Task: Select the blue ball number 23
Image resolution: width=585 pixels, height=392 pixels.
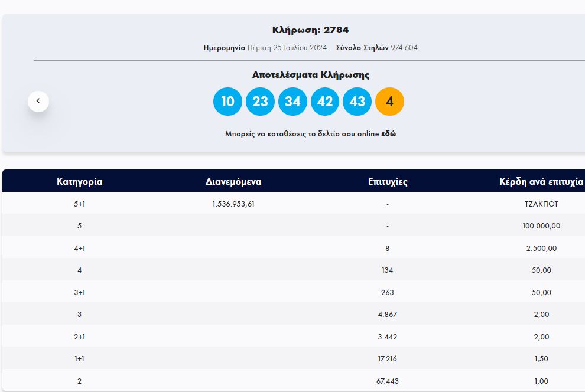Action: click(260, 102)
